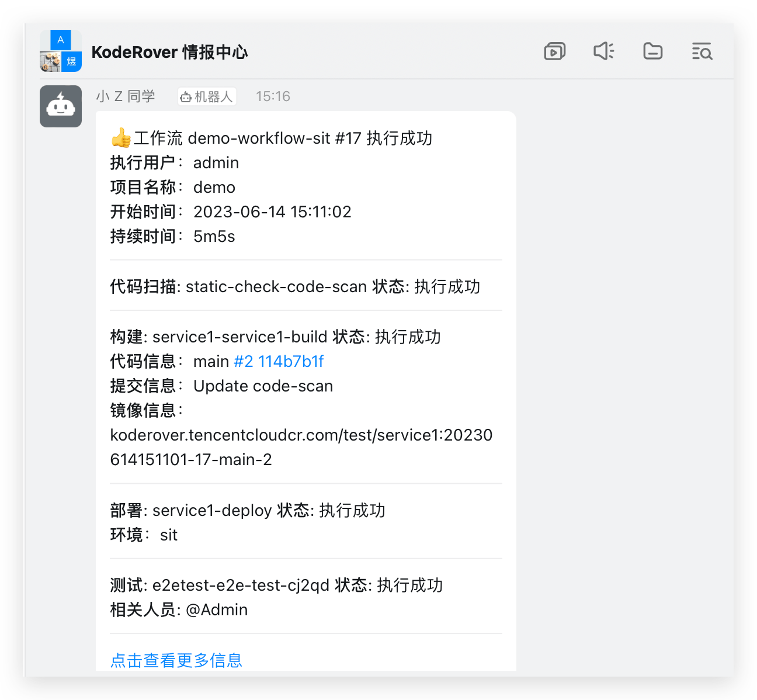Select the 机器人 bot tag
This screenshot has height=700, width=757.
[x=207, y=96]
